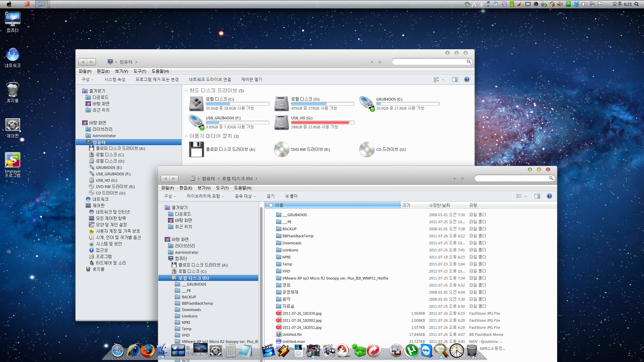Click the 로컬 디스크 (C:) capacity bar
The image size is (644, 362).
[x=237, y=104]
